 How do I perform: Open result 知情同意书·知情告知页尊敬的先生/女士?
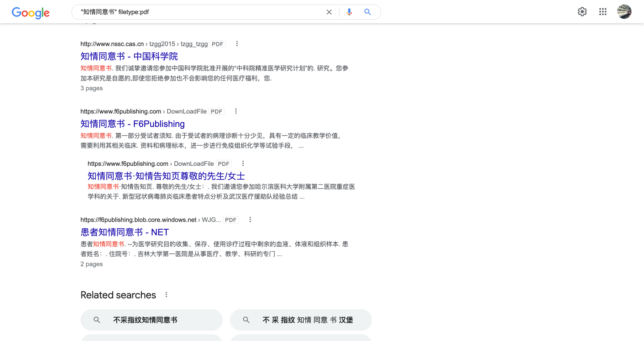(x=166, y=176)
